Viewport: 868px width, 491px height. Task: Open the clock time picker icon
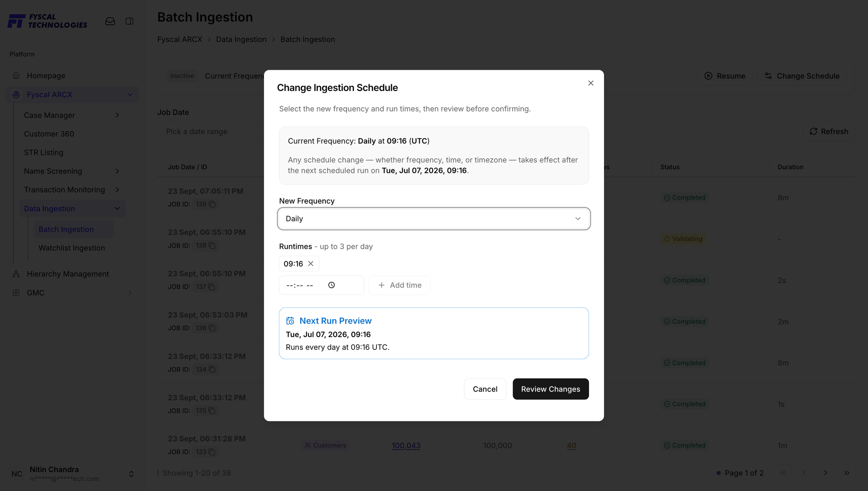pyautogui.click(x=331, y=285)
